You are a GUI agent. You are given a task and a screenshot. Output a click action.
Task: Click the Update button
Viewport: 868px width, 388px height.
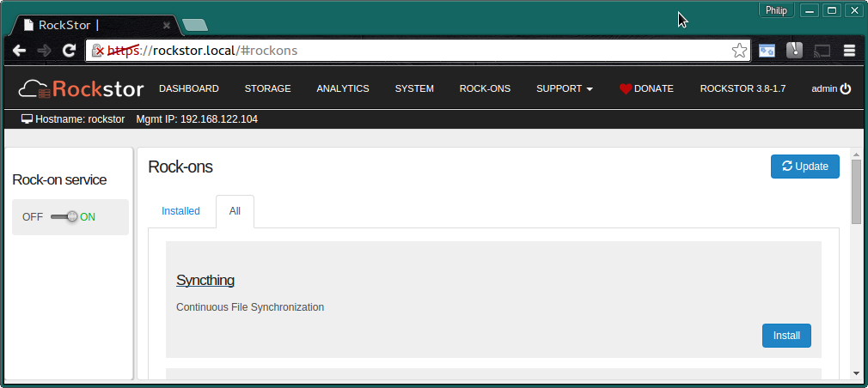coord(805,167)
